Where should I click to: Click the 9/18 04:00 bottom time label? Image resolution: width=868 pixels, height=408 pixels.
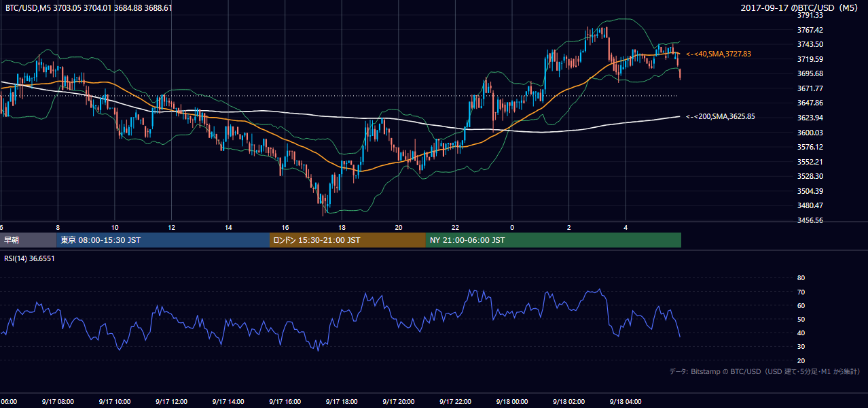point(626,401)
